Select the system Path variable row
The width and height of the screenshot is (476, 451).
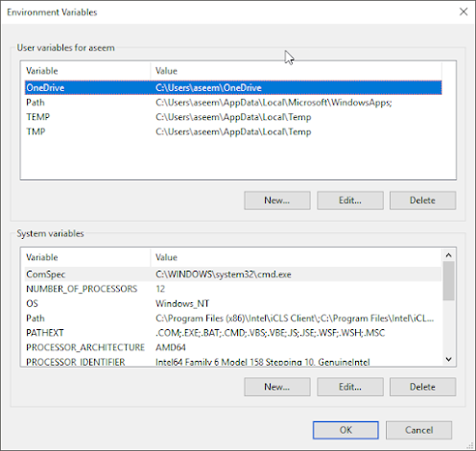point(233,319)
